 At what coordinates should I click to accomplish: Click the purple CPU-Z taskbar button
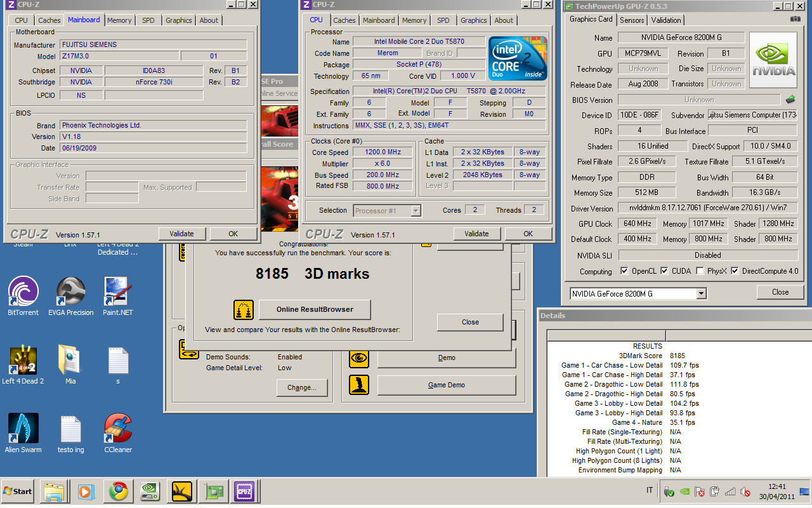(245, 491)
